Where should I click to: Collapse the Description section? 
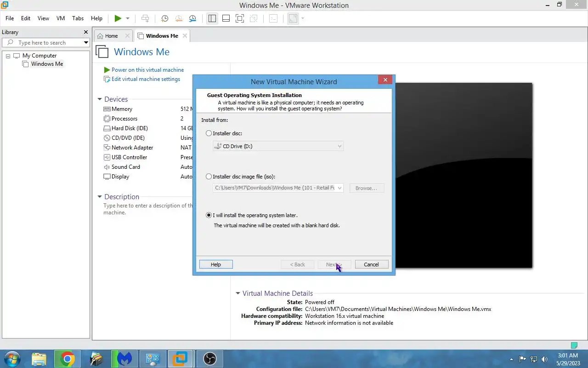(100, 197)
